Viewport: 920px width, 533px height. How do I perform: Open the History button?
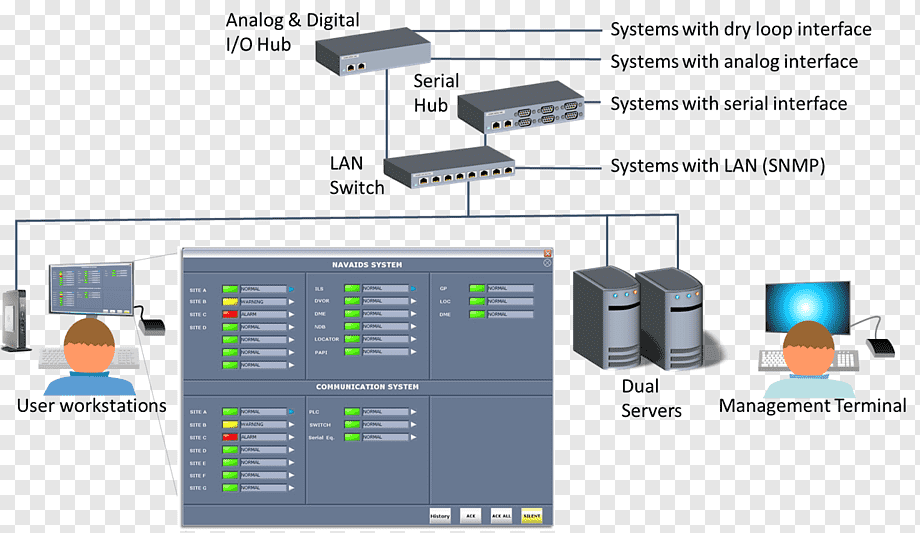[x=440, y=515]
